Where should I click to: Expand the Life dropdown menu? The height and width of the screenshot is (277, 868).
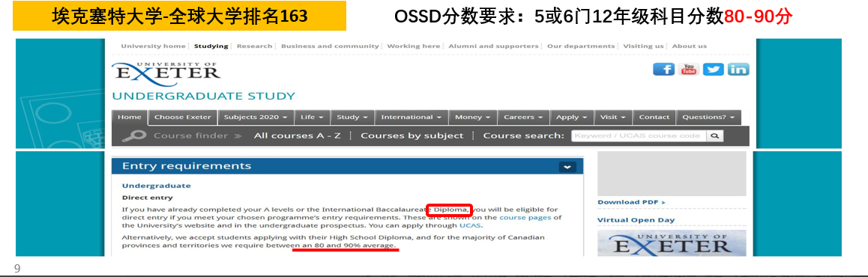click(313, 118)
